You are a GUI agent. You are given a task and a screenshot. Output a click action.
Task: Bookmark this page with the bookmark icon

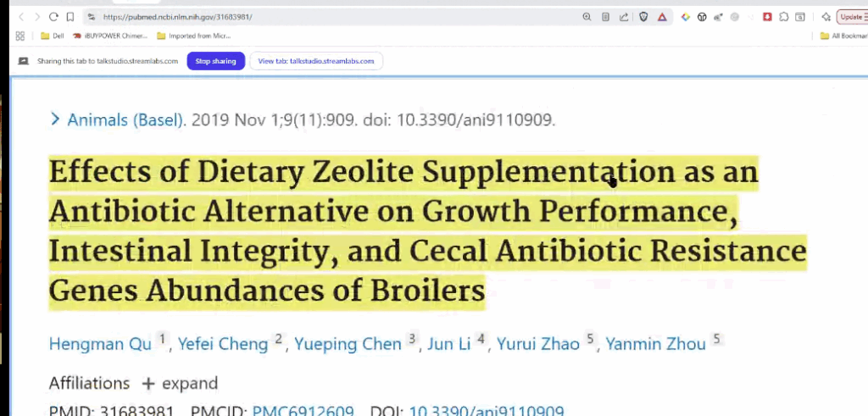[70, 17]
